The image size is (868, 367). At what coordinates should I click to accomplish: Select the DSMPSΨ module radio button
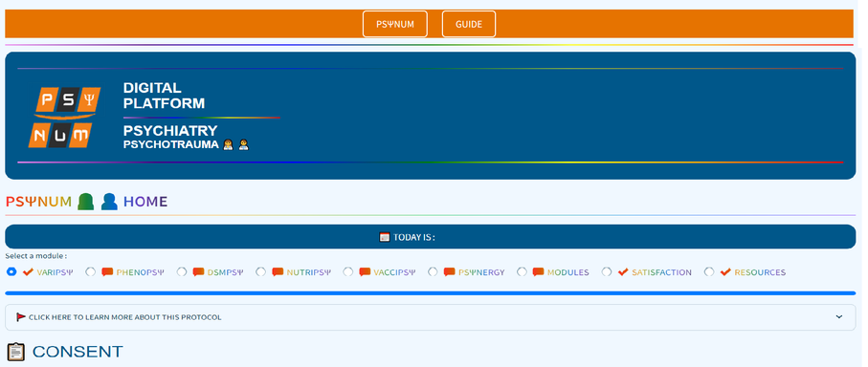click(x=182, y=272)
